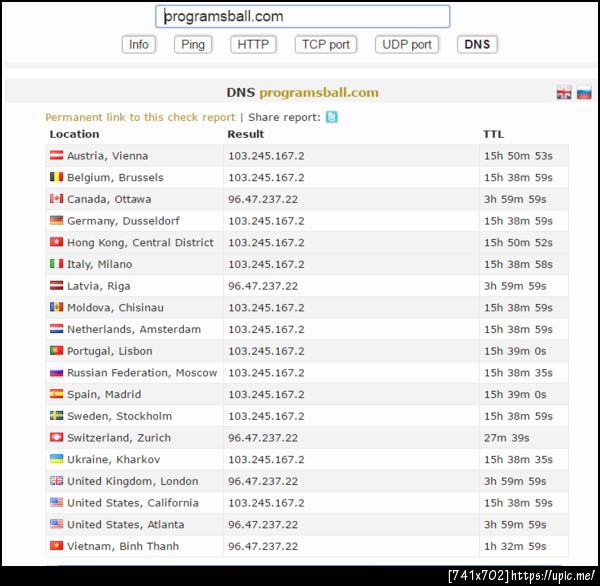
Task: Click United States, California location text
Action: tap(133, 503)
